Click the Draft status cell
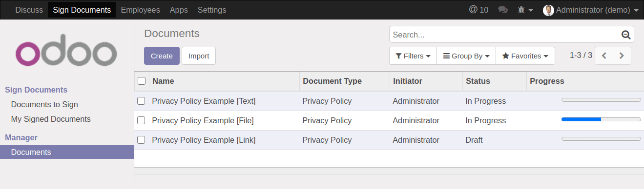This screenshot has width=644, height=189. (x=474, y=140)
